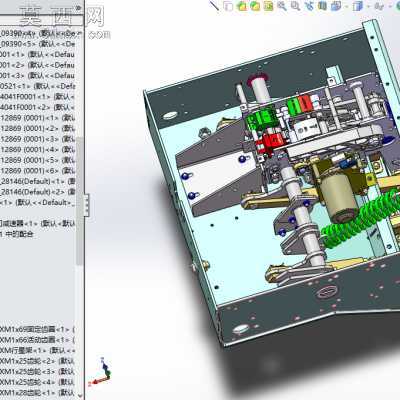
Task: Click the Previous View icon
Action: 309,6
